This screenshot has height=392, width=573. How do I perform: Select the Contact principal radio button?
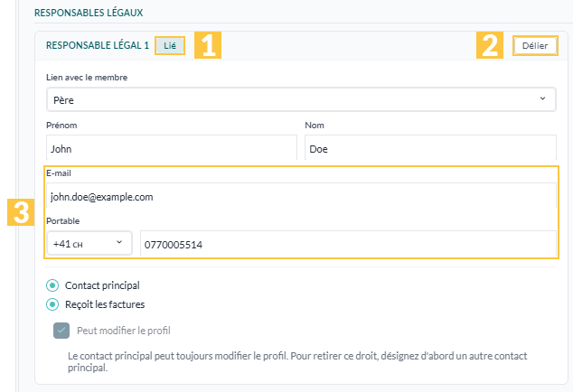coord(52,285)
